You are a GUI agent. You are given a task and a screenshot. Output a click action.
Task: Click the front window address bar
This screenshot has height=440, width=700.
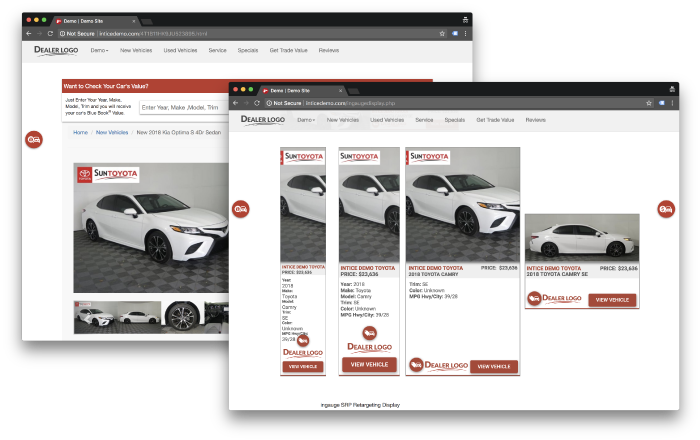tap(450, 103)
